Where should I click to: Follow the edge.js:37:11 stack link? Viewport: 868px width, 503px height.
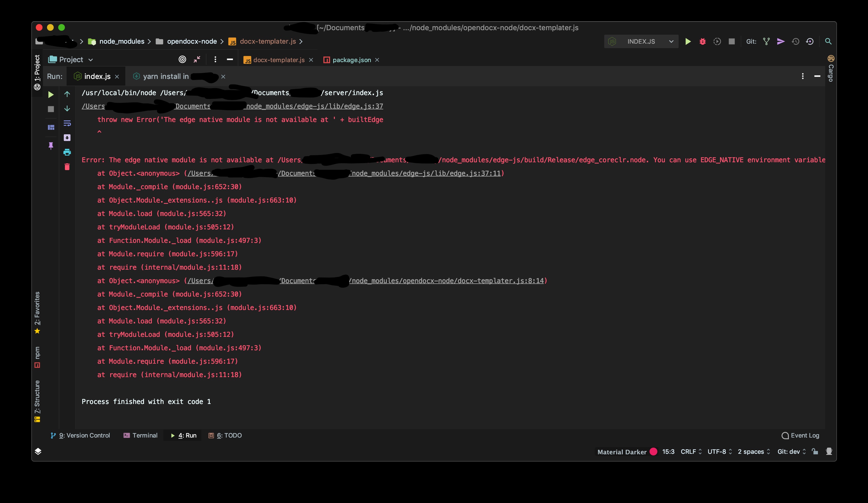344,173
